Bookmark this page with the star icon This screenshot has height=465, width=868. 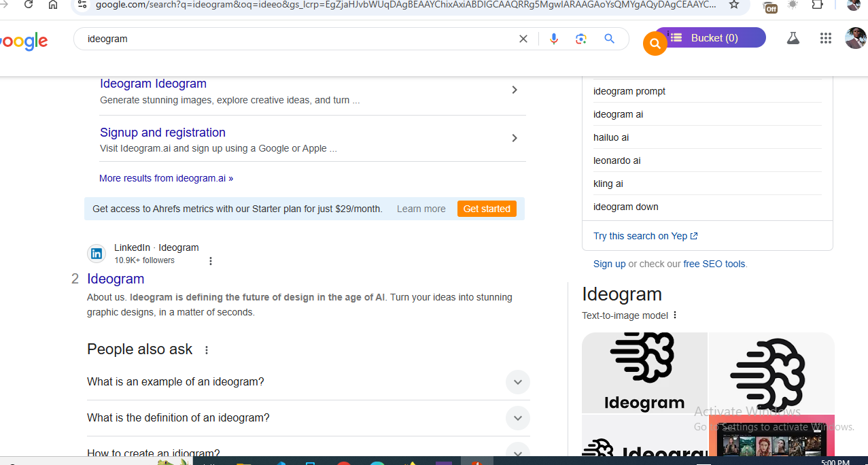[x=734, y=5]
